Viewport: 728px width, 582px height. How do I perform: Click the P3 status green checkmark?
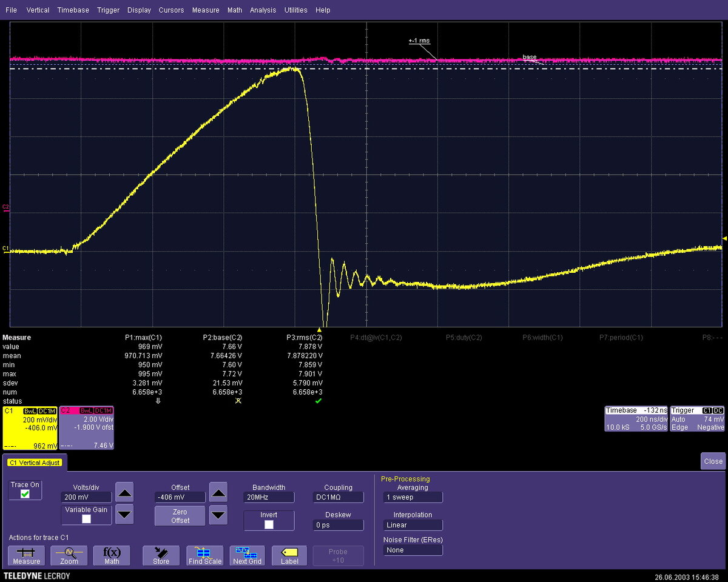(x=318, y=401)
